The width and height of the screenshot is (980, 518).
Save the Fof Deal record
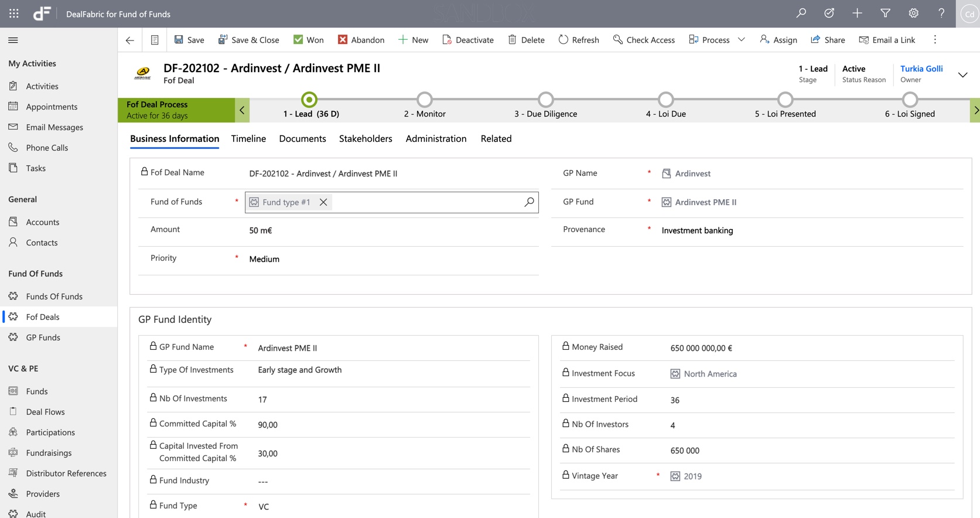click(x=189, y=40)
